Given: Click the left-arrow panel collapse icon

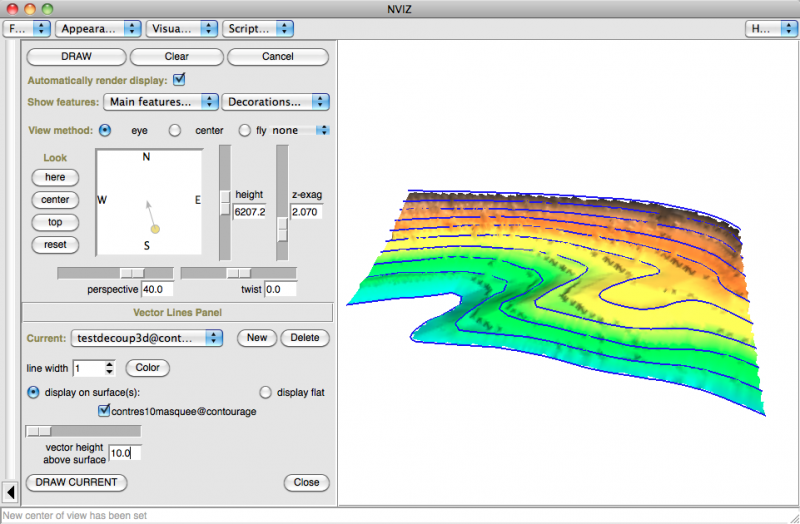Looking at the screenshot, I should [9, 491].
